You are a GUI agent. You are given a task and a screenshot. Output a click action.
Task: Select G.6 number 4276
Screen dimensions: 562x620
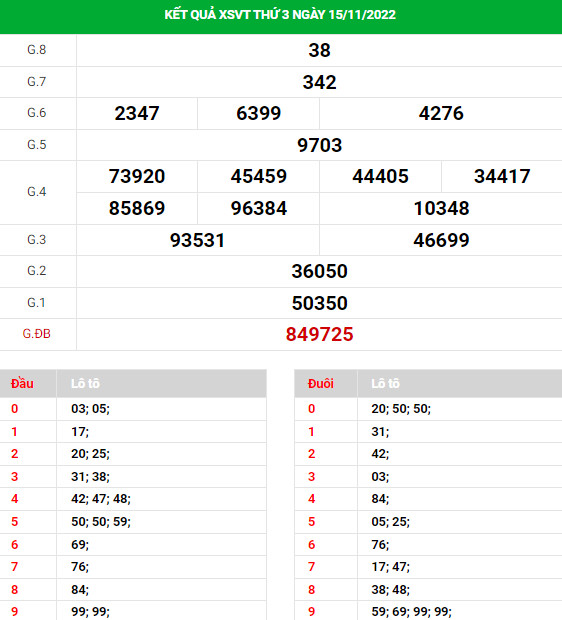[x=441, y=113]
